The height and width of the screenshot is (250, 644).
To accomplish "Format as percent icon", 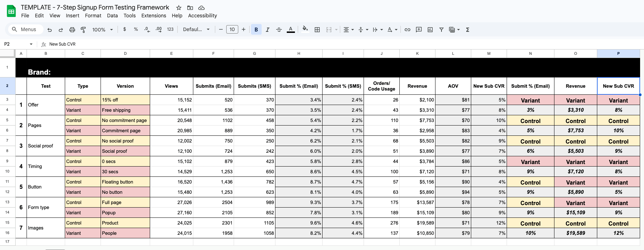I will 136,29.
